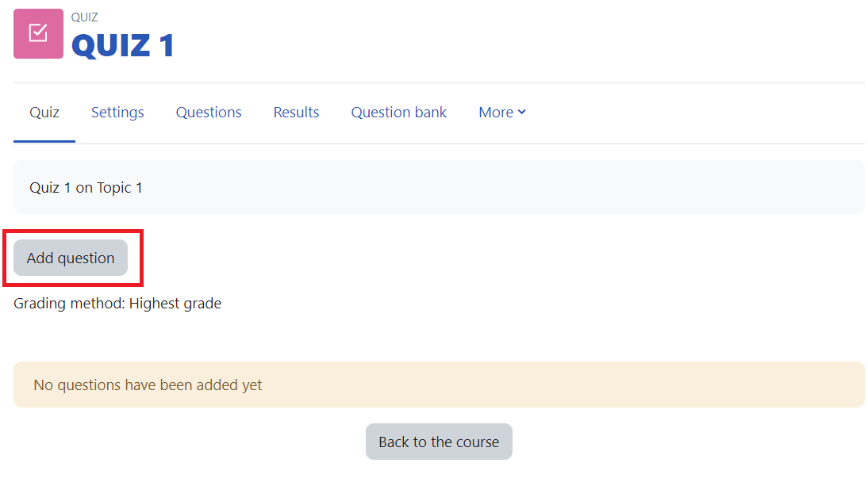Open the Questions tab

(x=209, y=113)
